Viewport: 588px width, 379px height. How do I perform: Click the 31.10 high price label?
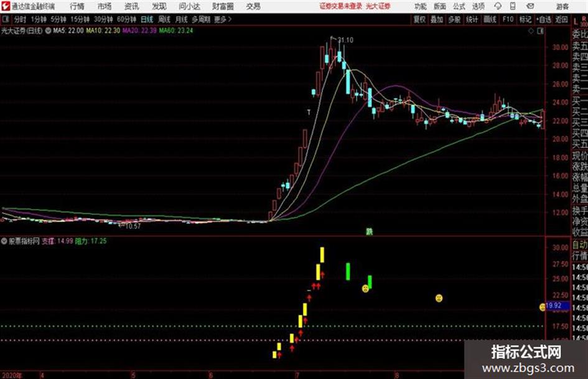coord(345,40)
